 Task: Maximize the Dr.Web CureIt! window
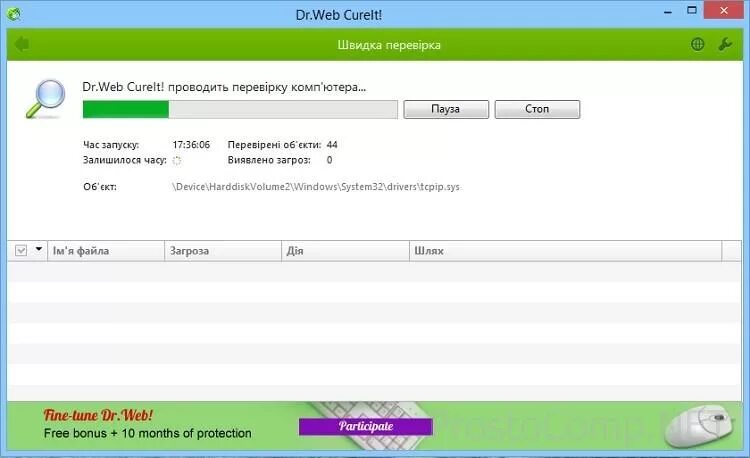[x=692, y=10]
